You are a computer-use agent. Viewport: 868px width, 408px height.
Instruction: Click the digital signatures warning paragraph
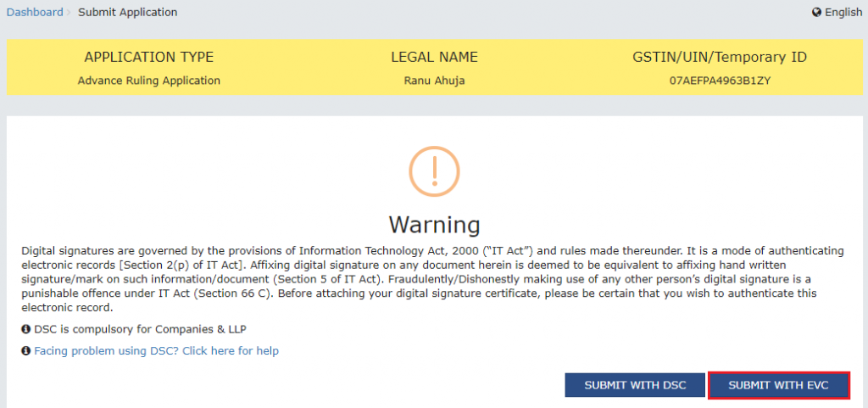(433, 278)
